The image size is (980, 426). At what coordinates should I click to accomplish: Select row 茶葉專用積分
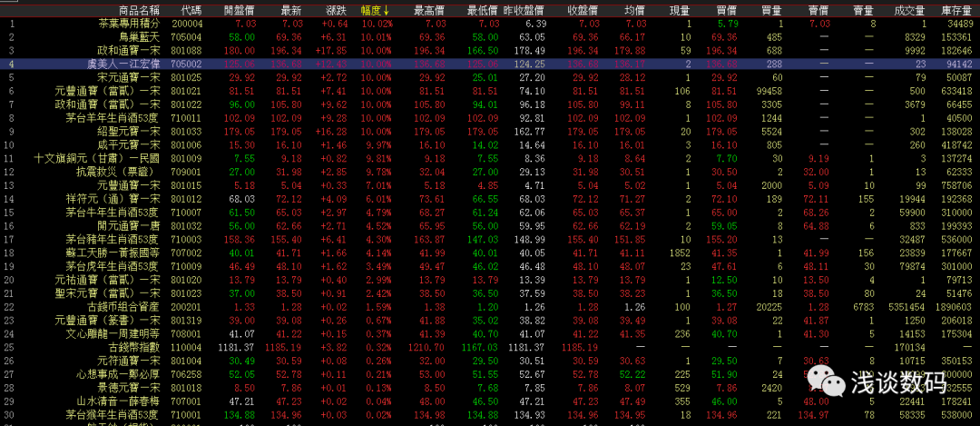click(x=490, y=24)
